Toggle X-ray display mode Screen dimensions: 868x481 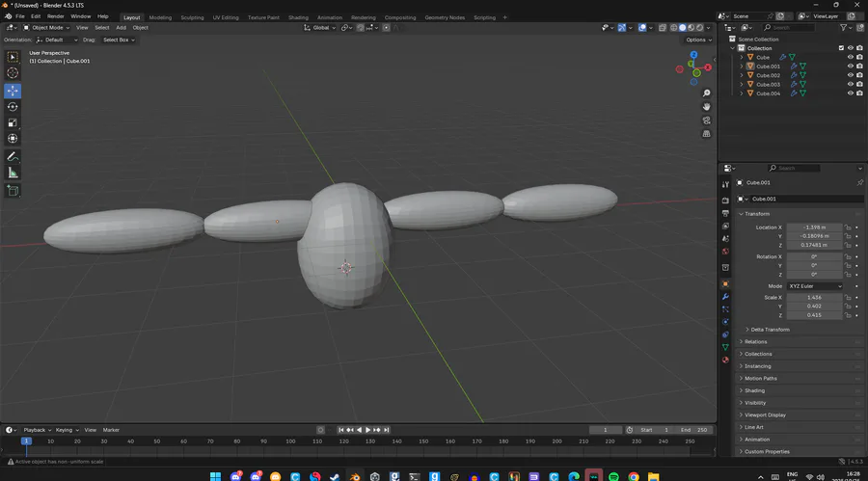(663, 28)
